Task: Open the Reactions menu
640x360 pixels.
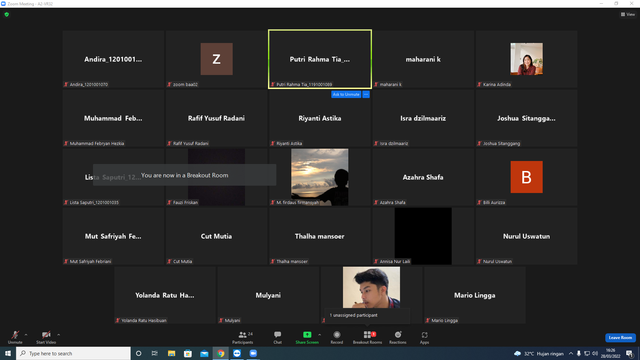Action: coord(398,337)
